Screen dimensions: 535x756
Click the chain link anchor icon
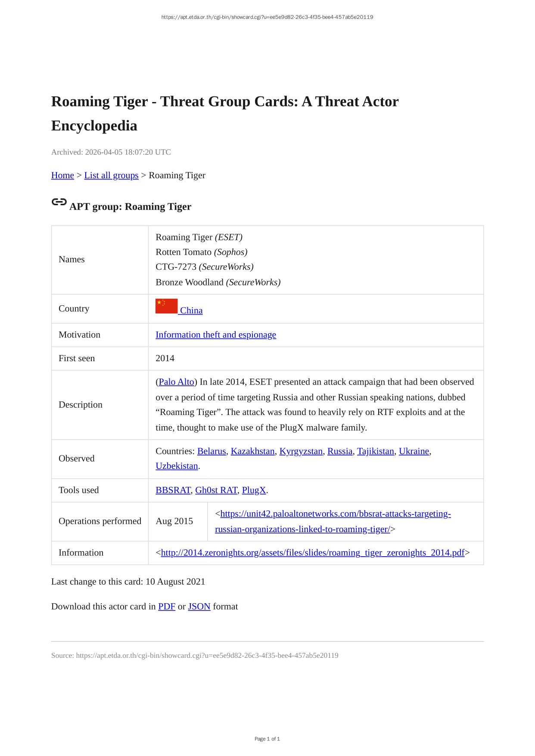(x=59, y=202)
